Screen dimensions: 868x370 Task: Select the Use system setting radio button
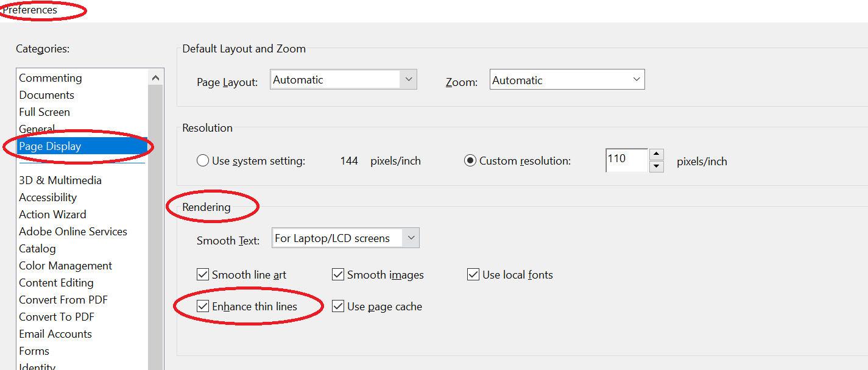tap(203, 161)
